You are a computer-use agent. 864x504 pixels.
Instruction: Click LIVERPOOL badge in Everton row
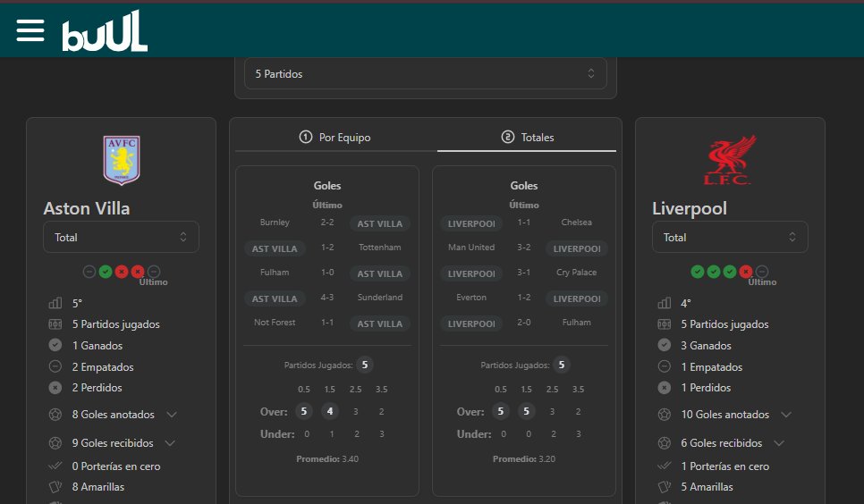(577, 298)
